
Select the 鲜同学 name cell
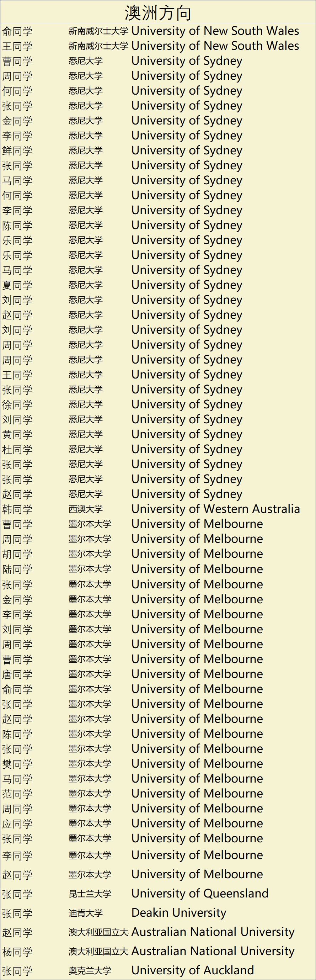(x=17, y=151)
